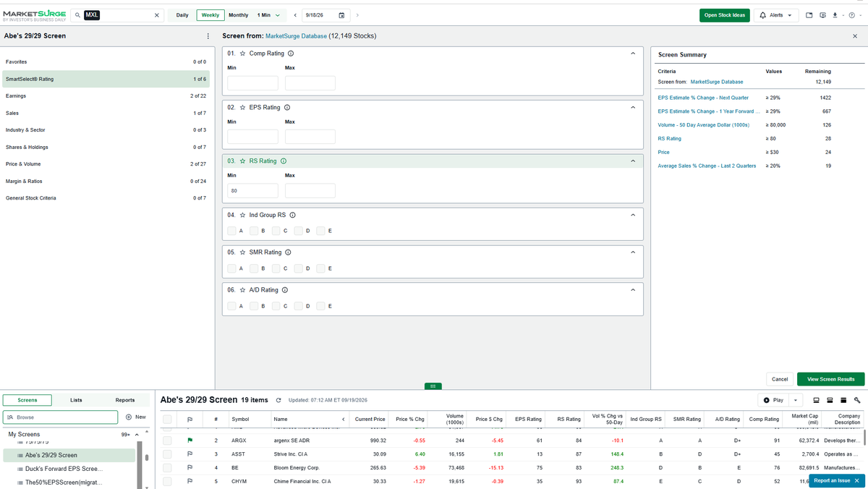Click the screens list vertical scrollbar thumb
Viewport: 868px width, 489px height.
(x=148, y=457)
